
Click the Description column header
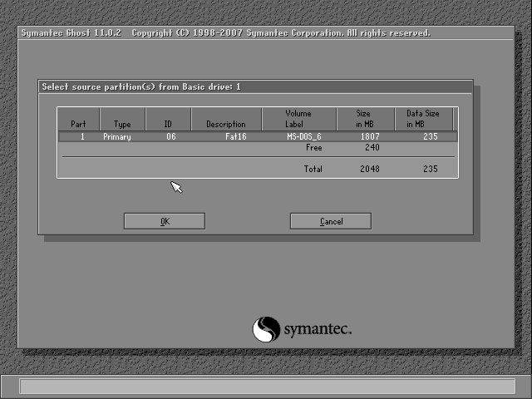pyautogui.click(x=226, y=119)
